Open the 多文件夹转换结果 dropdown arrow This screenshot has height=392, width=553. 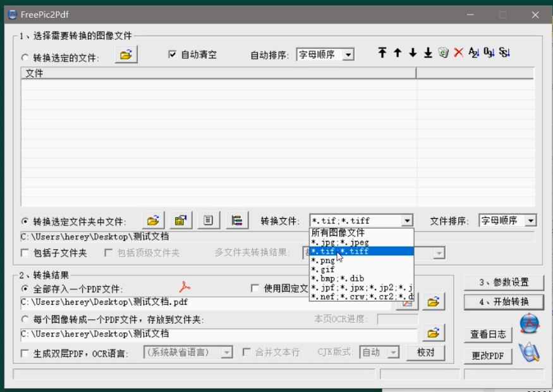439,254
